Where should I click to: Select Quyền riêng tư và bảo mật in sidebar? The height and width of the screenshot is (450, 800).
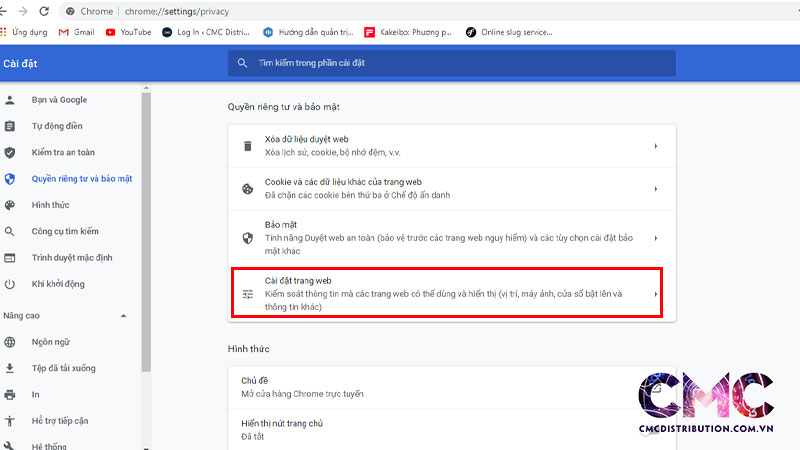coord(82,179)
